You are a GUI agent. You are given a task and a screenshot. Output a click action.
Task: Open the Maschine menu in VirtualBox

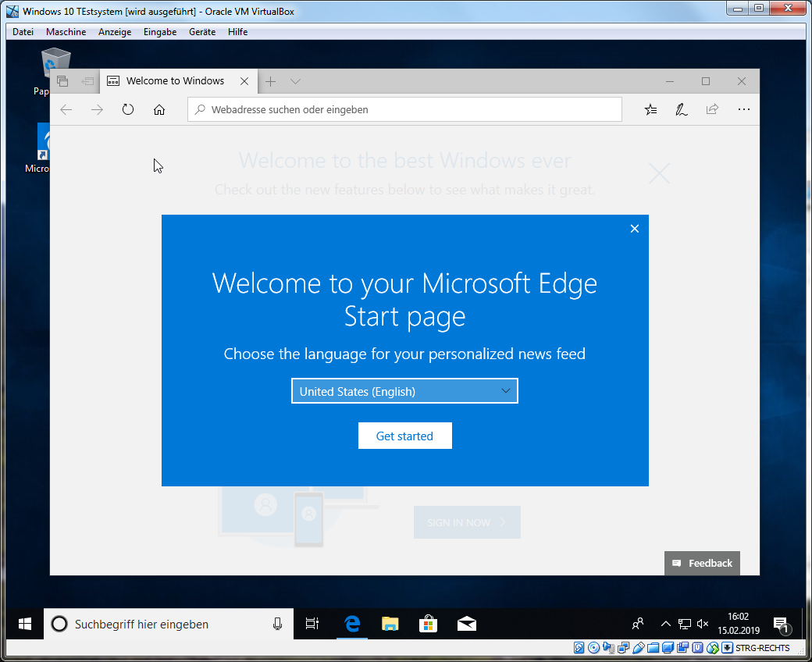[66, 32]
